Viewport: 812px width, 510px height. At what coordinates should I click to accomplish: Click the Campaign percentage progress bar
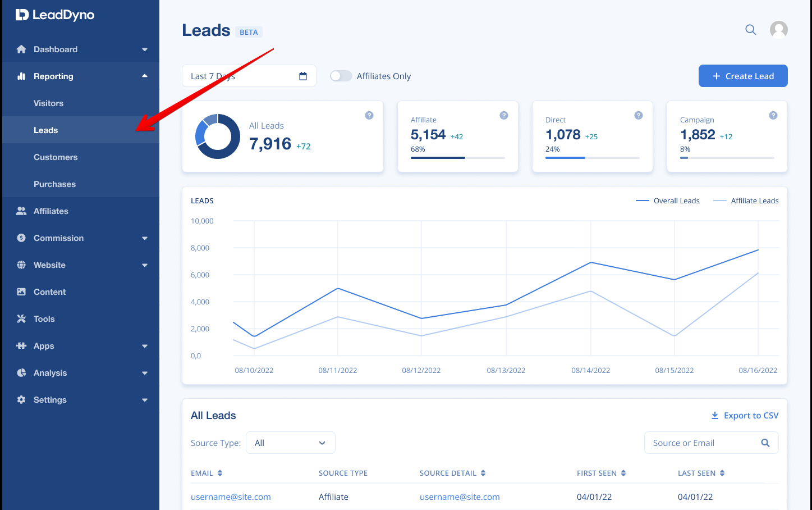[x=727, y=158]
